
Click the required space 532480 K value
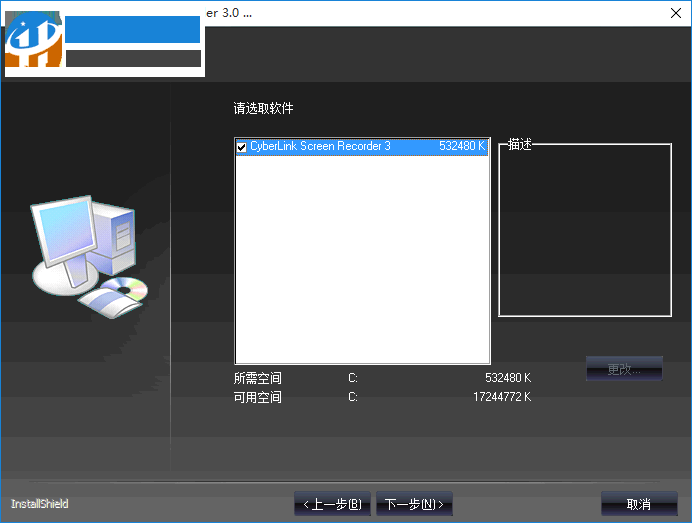[x=508, y=378]
